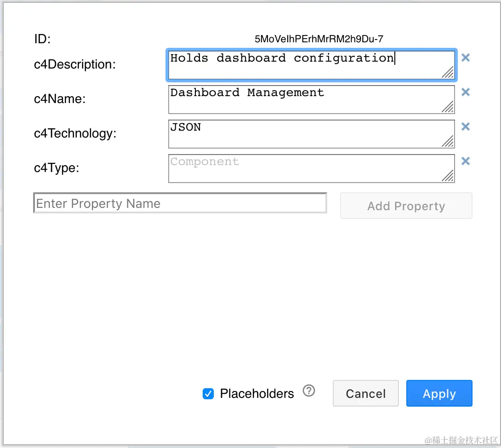Focus the Enter Property Name field
Viewport: 501px width, 448px height.
(180, 203)
